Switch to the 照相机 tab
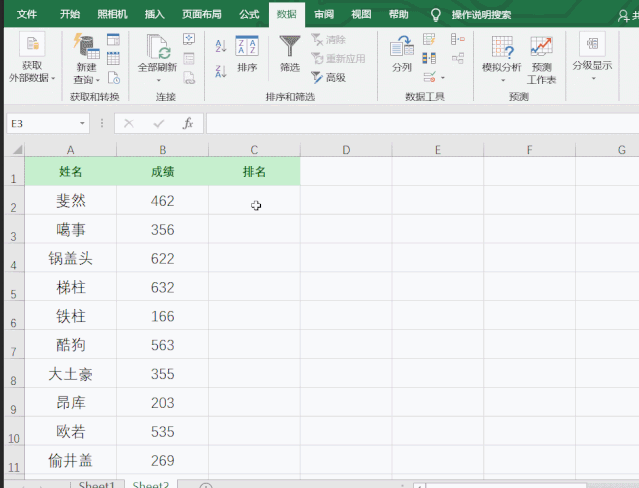Image resolution: width=639 pixels, height=488 pixels. click(x=112, y=15)
